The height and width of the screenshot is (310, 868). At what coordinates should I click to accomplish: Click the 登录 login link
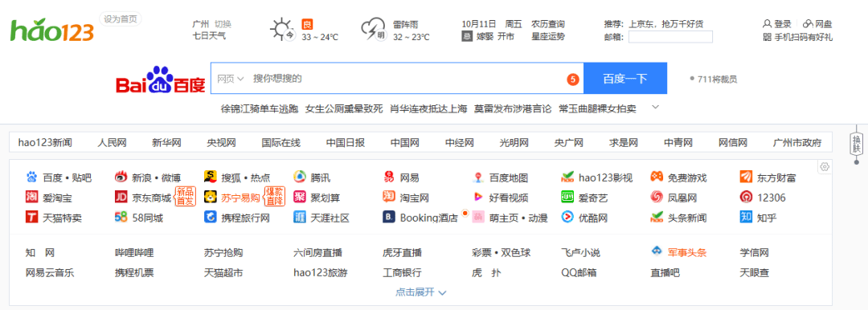point(777,24)
